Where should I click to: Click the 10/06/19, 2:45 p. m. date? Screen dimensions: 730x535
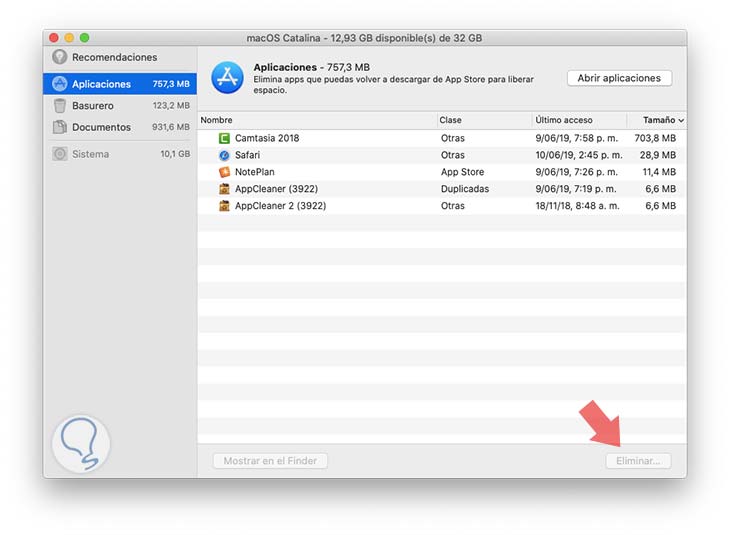click(579, 155)
